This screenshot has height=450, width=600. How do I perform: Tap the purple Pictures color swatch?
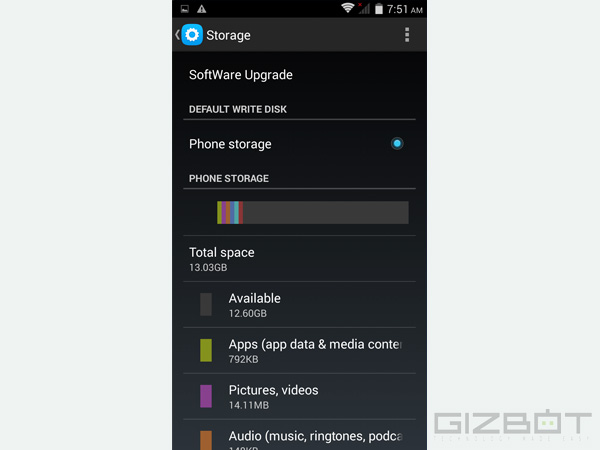coord(206,396)
